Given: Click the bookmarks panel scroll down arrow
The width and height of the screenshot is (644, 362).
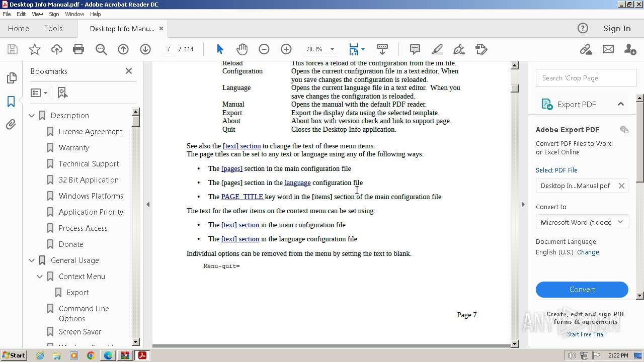Looking at the screenshot, I should pyautogui.click(x=135, y=342).
